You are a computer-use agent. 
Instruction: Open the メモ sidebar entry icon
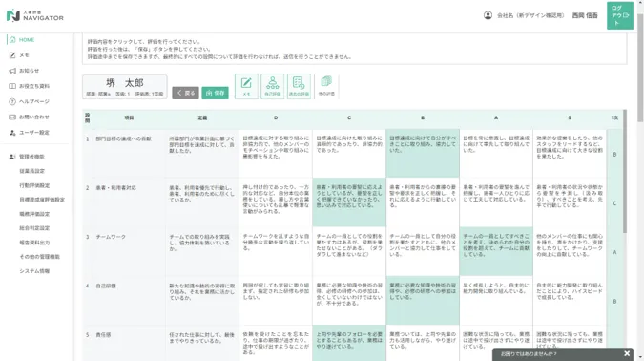click(12, 55)
